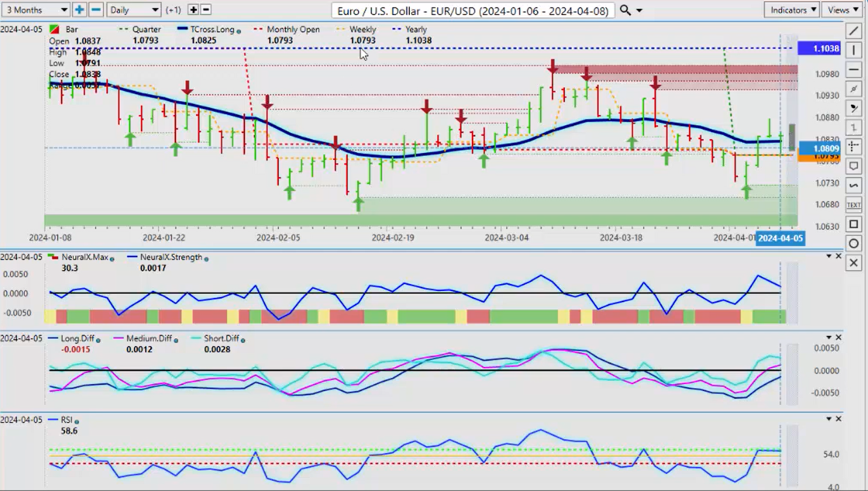Click the black plus forecast increment button
The width and height of the screenshot is (868, 491).
[x=193, y=10]
